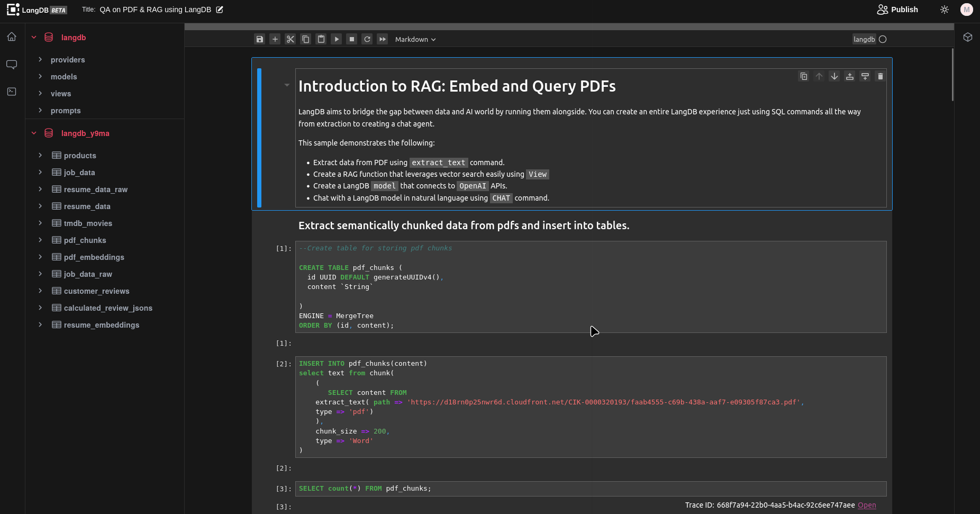Open the Markdown cell type dropdown
980x514 pixels.
(415, 39)
